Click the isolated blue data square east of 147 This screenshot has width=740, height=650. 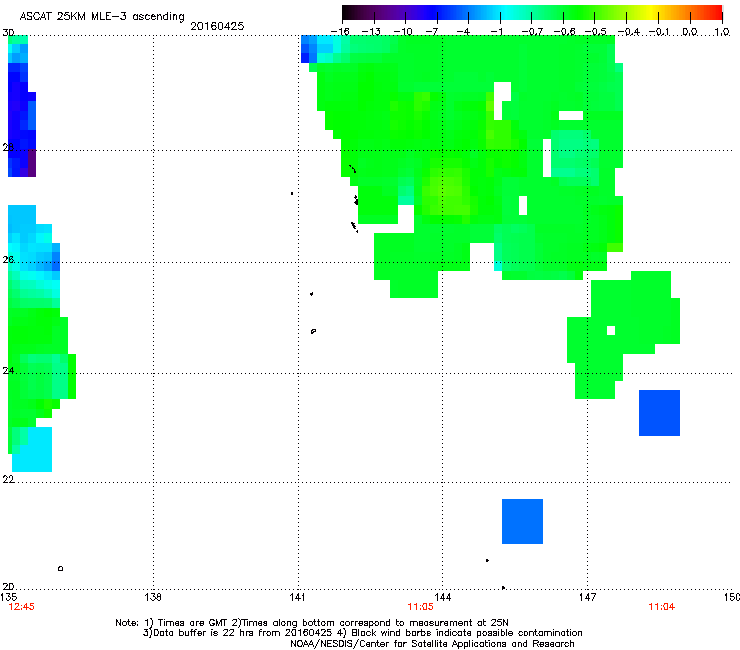point(659,413)
